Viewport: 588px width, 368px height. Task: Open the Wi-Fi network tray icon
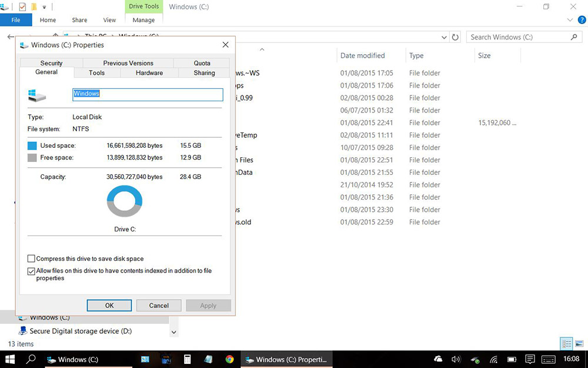pos(494,360)
